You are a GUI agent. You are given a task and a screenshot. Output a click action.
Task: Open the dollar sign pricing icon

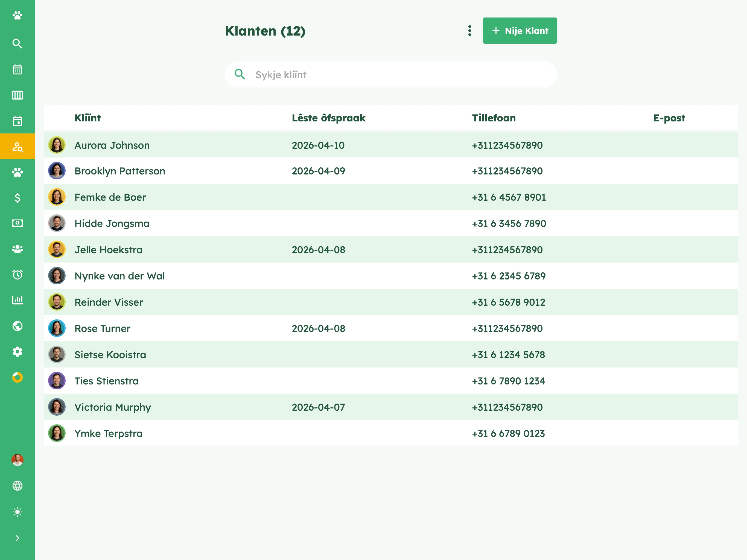tap(17, 198)
